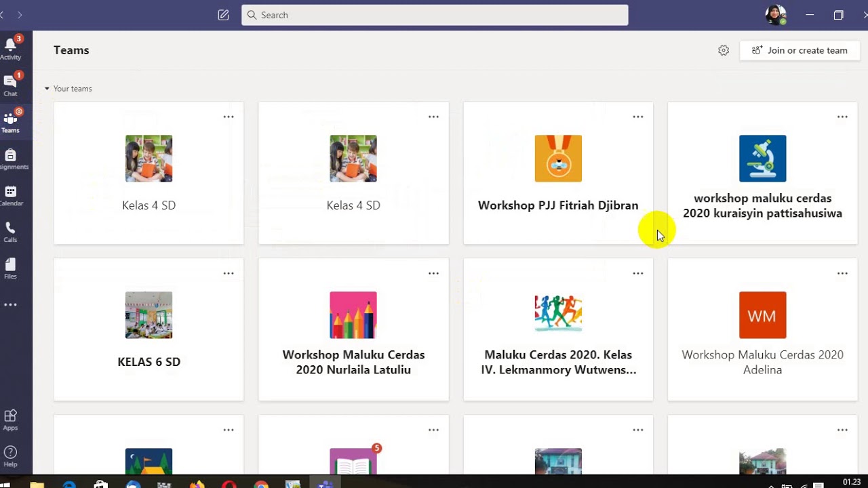Screen dimensions: 868x488
Task: Open Workshop Maluku Cerdas 2020 Nurlaila Latuliu name
Action: 353,362
